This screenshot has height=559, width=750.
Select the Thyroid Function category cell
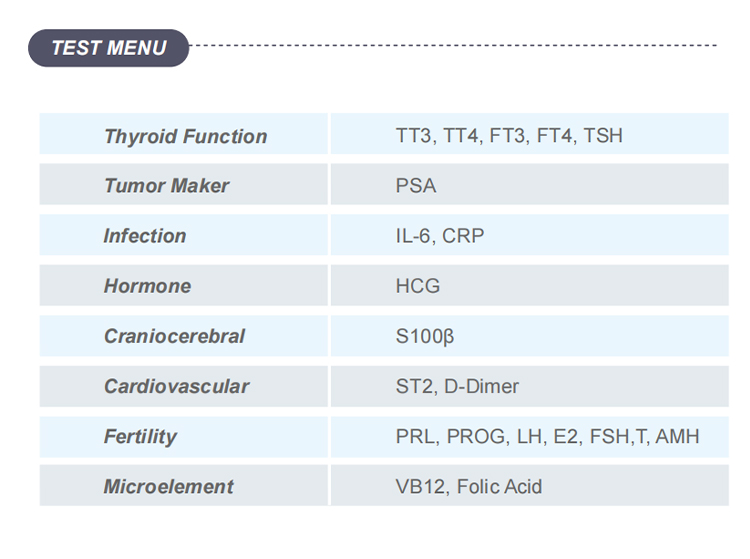click(184, 133)
